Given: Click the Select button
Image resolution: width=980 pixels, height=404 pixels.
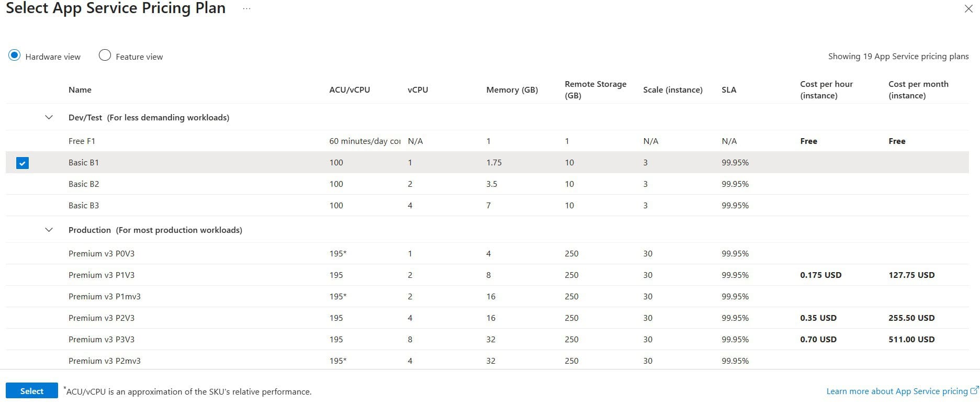Looking at the screenshot, I should coord(31,390).
